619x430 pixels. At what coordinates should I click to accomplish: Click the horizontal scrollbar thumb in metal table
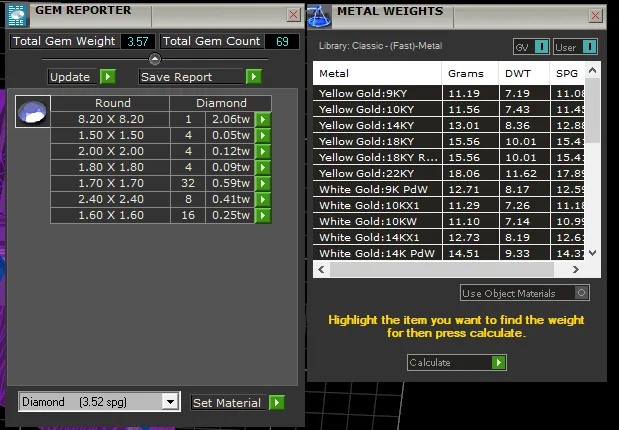click(x=442, y=269)
